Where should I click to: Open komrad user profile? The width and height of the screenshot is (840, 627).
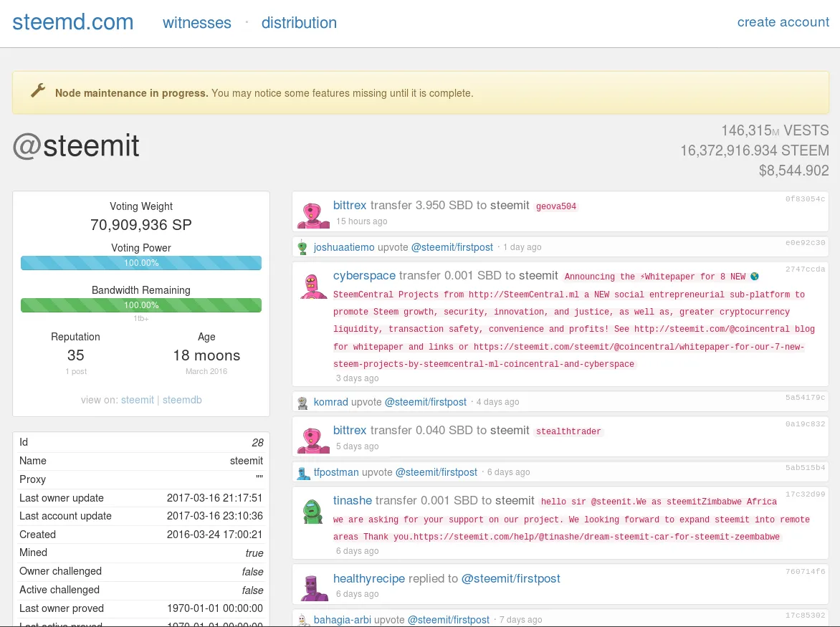pos(330,402)
